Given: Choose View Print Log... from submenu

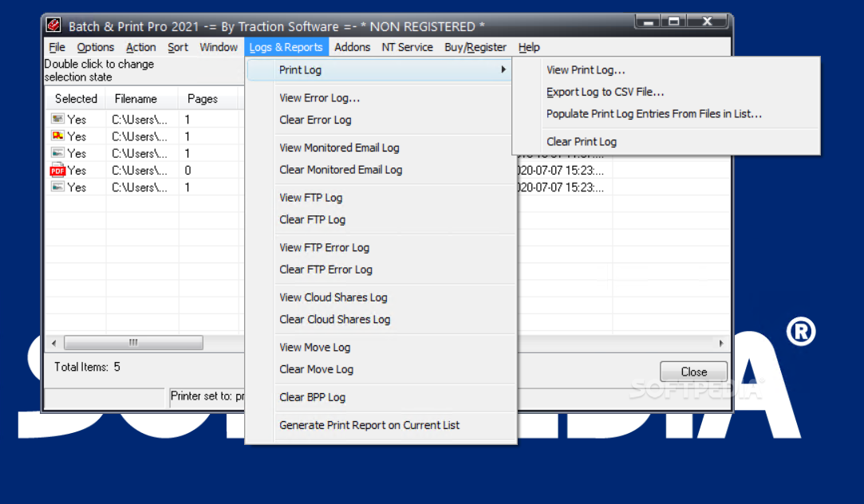Looking at the screenshot, I should [586, 70].
